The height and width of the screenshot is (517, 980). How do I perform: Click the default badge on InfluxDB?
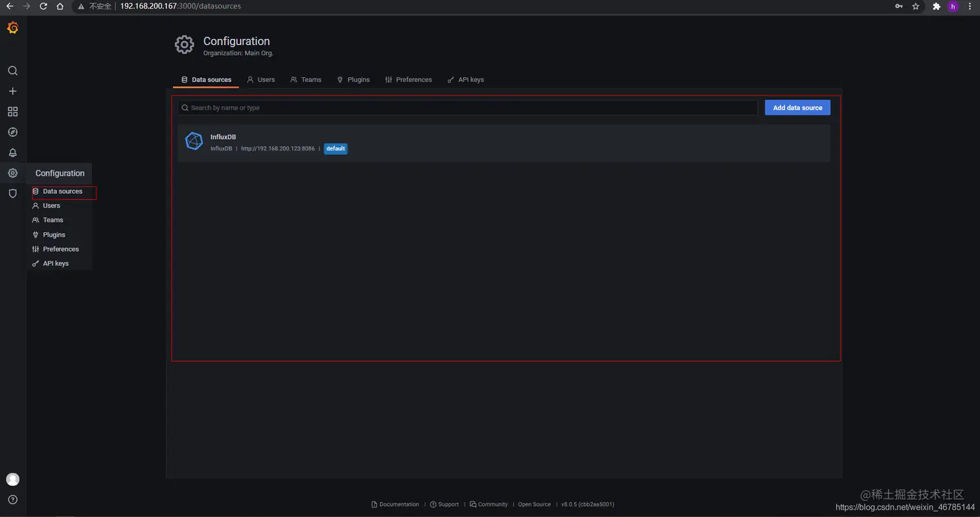click(x=336, y=149)
